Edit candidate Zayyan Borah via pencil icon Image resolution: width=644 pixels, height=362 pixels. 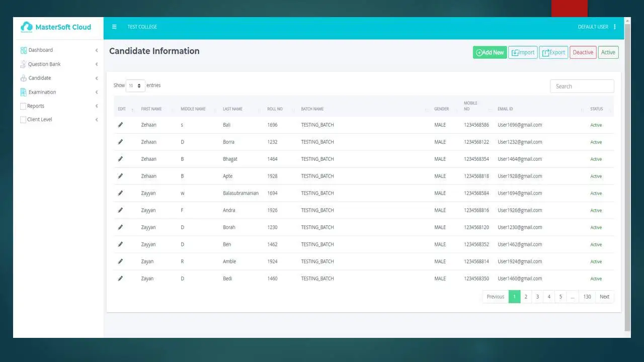pos(120,227)
